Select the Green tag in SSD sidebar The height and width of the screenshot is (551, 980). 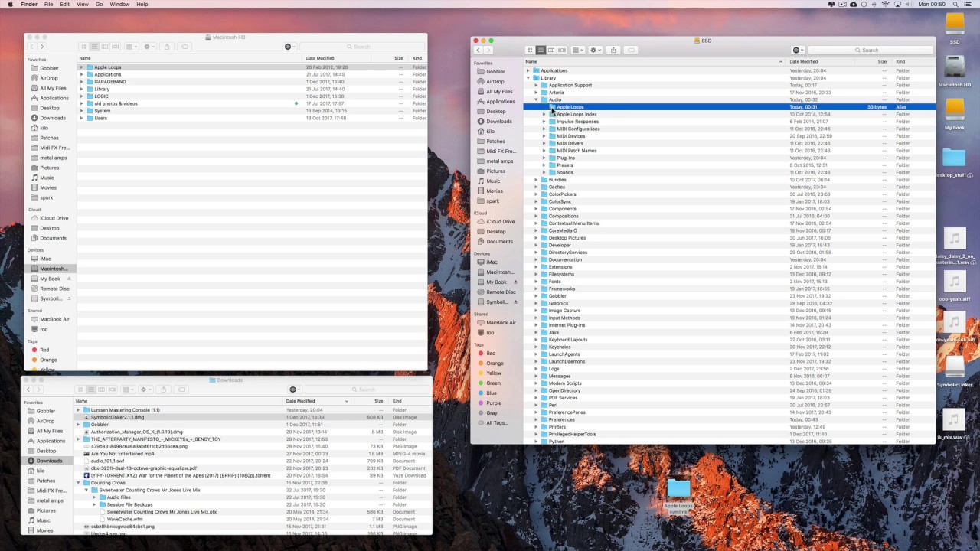(x=493, y=383)
